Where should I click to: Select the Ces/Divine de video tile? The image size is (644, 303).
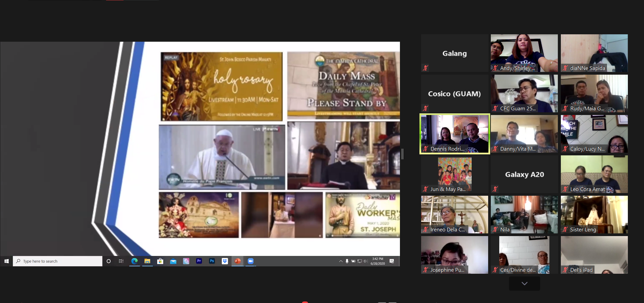(524, 255)
